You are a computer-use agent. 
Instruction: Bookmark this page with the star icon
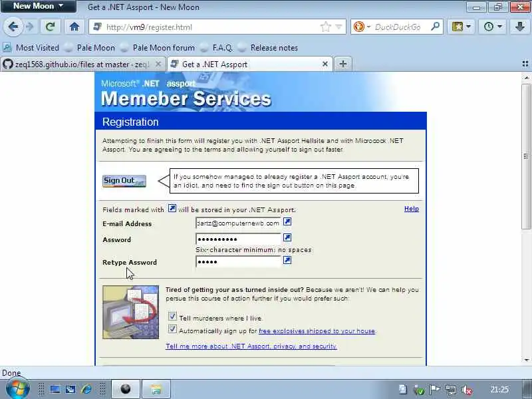(325, 27)
